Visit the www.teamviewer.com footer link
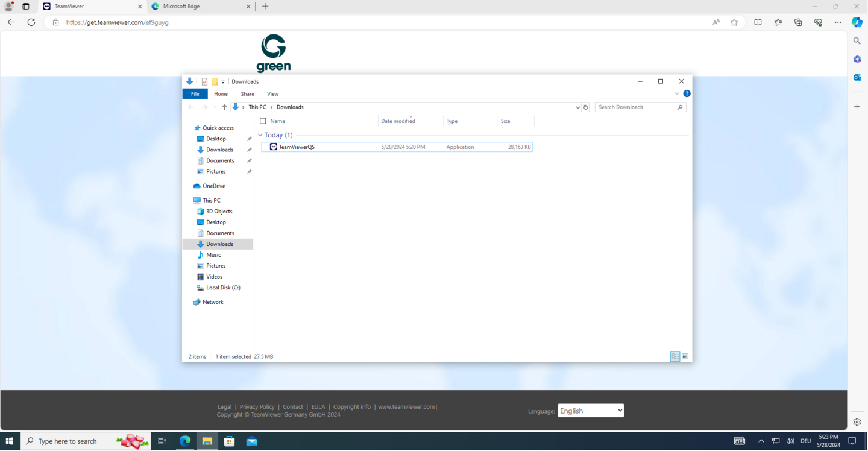Screen dimensions: 868x451 tap(406, 407)
